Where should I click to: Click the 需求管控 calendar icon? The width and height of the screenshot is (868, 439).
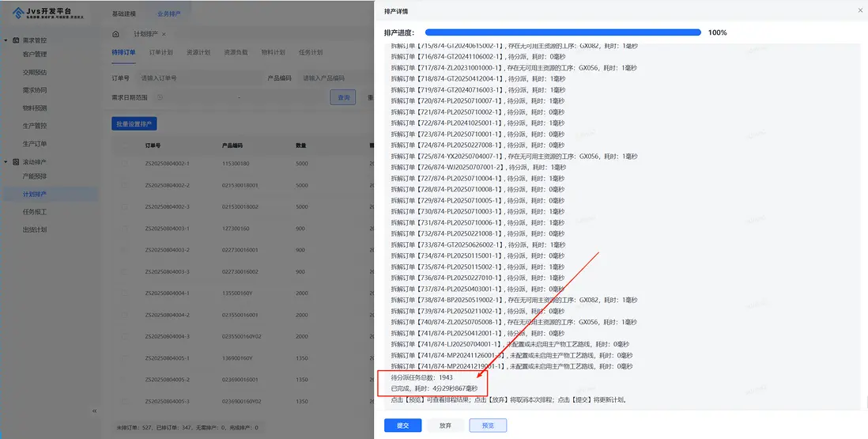[16, 40]
